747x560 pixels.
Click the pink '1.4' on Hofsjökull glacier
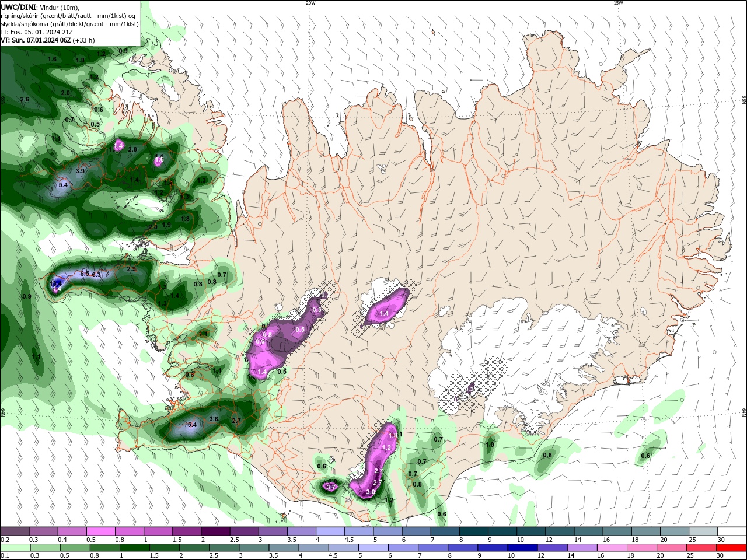(384, 314)
